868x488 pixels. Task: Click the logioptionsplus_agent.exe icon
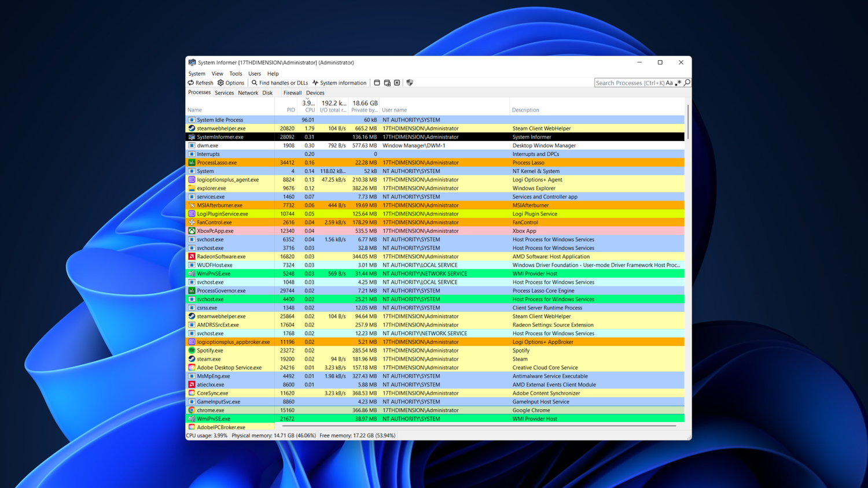click(x=192, y=180)
